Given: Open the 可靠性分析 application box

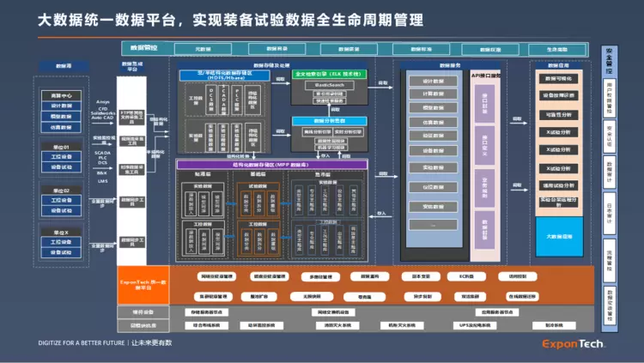Looking at the screenshot, I should (557, 113).
